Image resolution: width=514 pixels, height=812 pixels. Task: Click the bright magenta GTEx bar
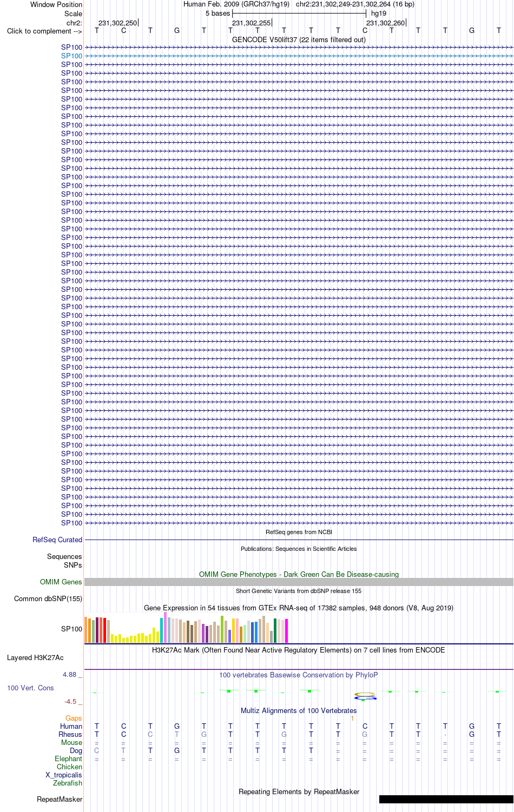tap(286, 630)
